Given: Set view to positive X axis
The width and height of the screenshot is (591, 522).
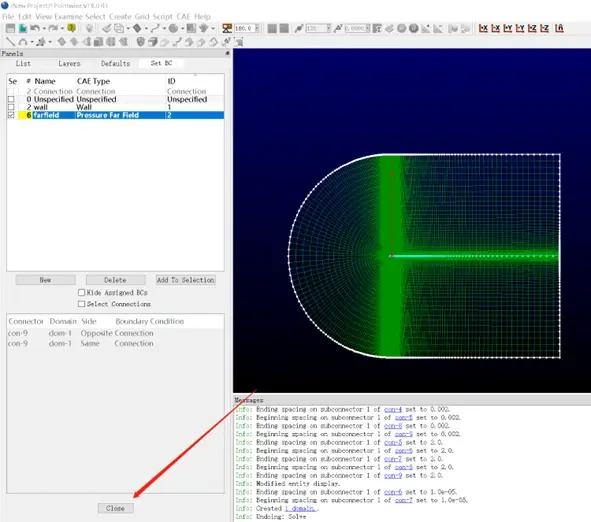Looking at the screenshot, I should (x=483, y=28).
